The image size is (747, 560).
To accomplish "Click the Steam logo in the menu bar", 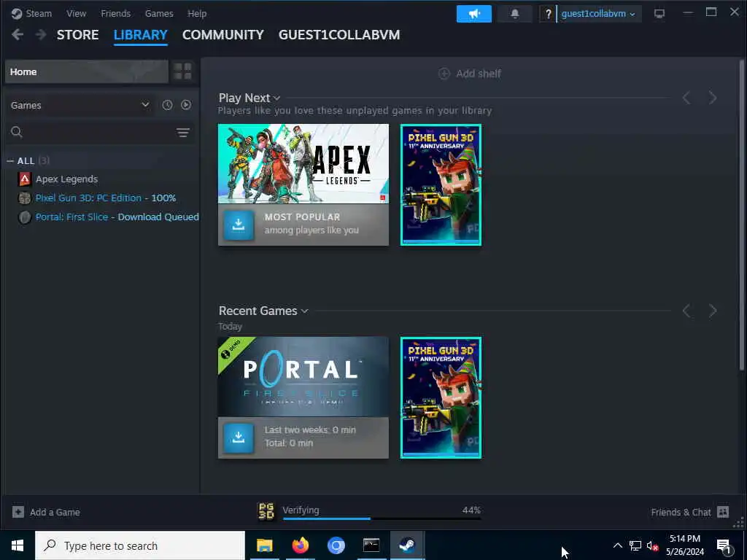I will [17, 13].
